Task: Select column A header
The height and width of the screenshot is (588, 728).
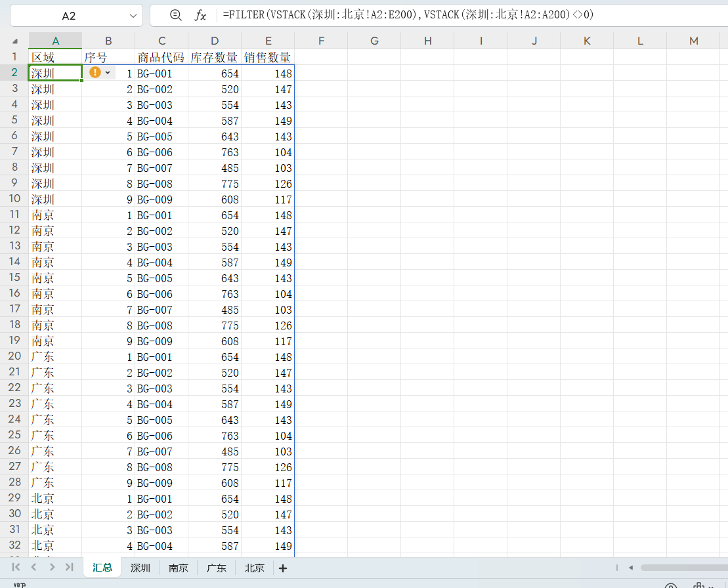Action: (55, 41)
